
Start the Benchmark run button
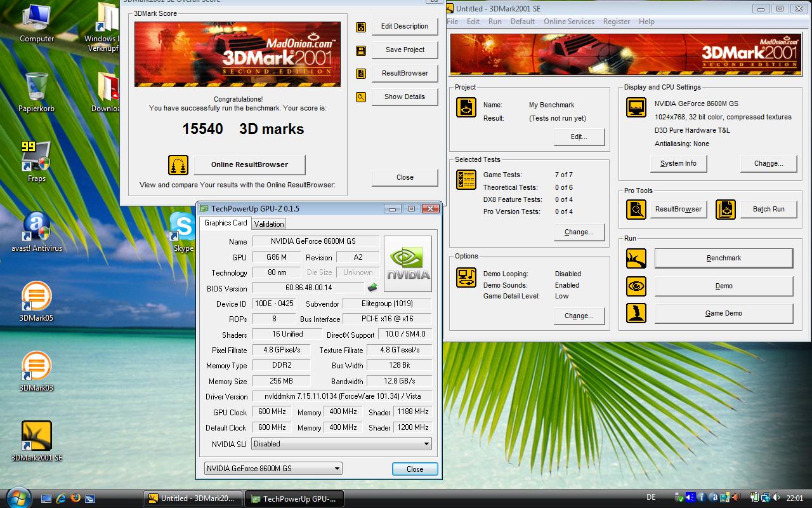[x=724, y=258]
